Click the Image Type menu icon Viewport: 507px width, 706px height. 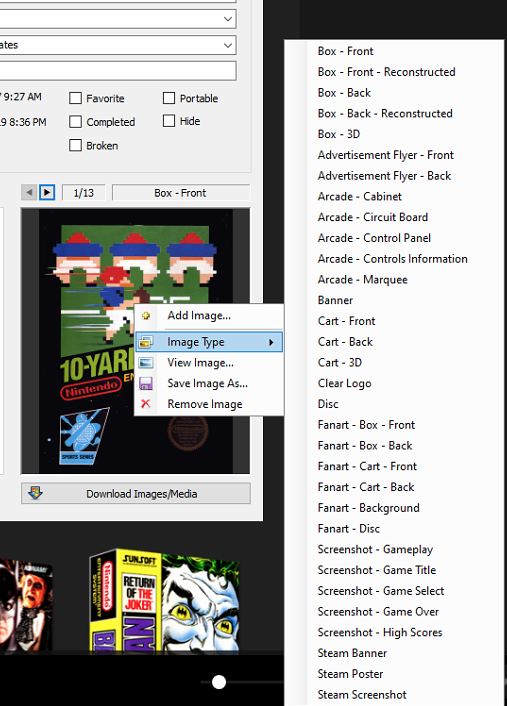point(146,342)
